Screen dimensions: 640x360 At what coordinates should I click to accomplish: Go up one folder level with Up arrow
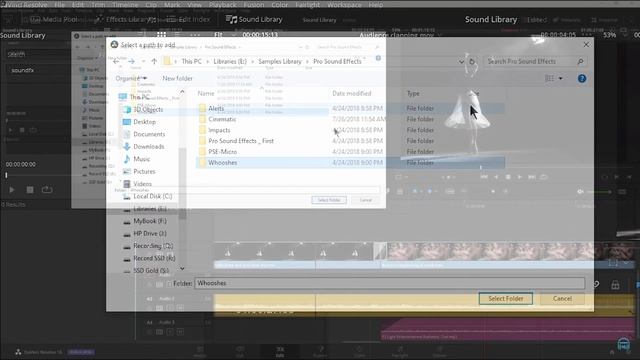tap(154, 61)
